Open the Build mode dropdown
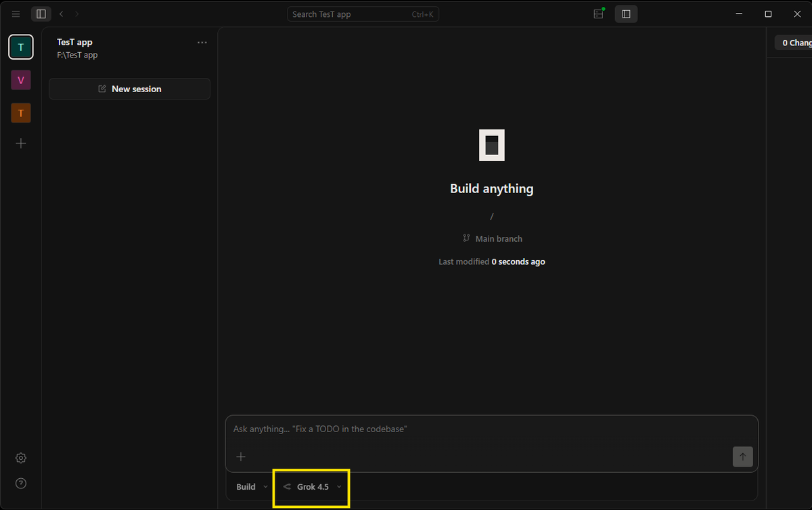This screenshot has height=510, width=812. 252,487
